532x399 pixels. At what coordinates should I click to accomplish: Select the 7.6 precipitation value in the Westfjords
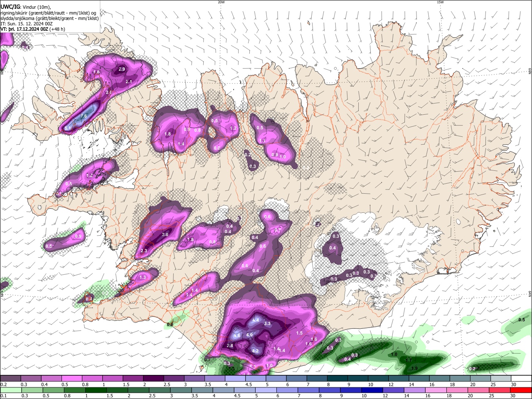coord(84,116)
